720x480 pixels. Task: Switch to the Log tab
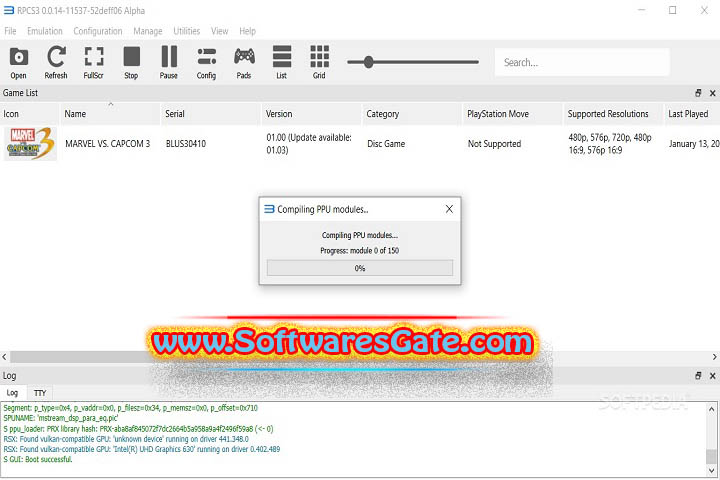tap(12, 393)
